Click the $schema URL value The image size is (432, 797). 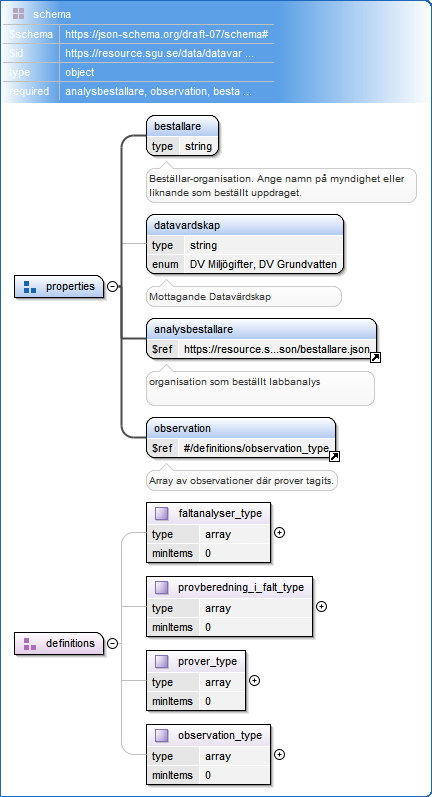[x=167, y=35]
